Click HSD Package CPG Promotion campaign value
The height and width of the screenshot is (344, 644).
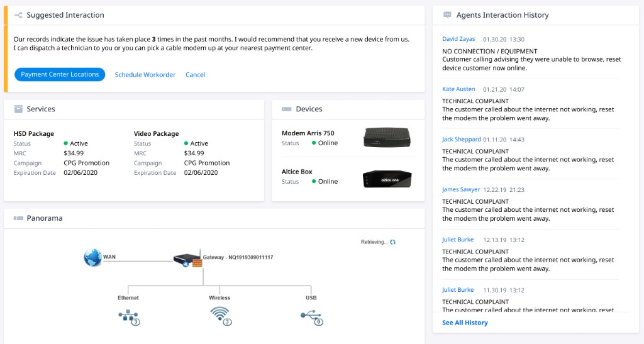click(87, 163)
